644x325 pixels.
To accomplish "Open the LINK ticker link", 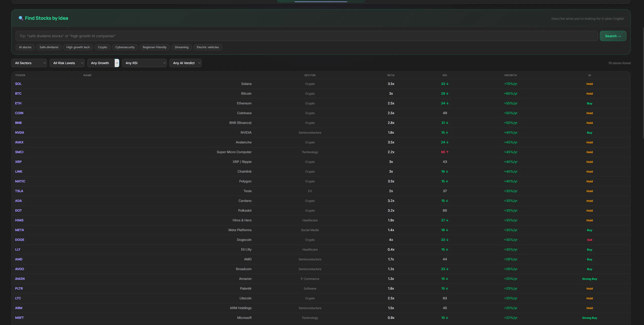I will 19,172.
